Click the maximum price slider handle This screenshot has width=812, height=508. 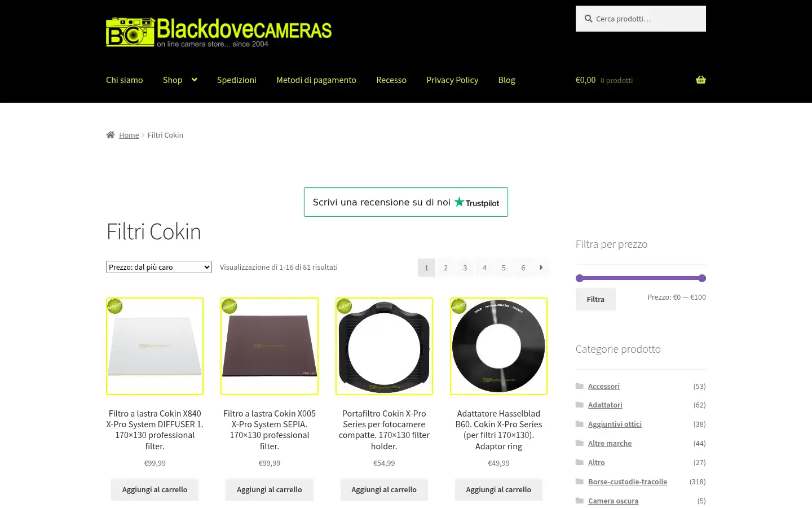coord(702,278)
